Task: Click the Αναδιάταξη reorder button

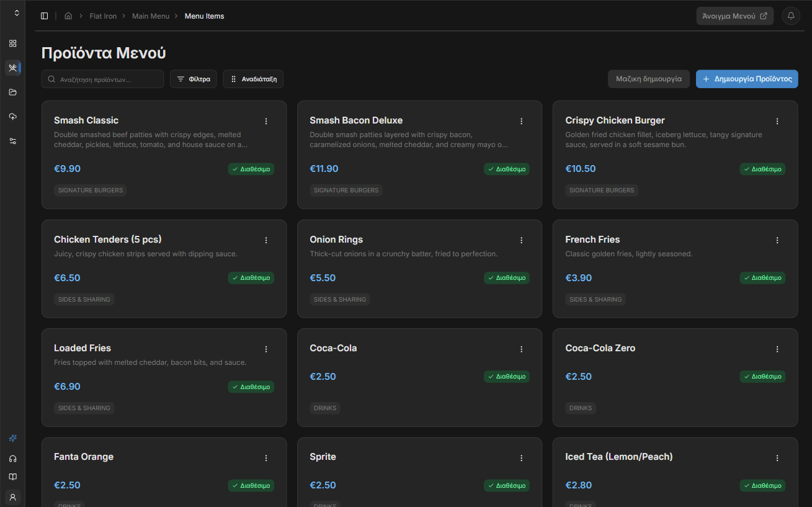Action: 253,79
